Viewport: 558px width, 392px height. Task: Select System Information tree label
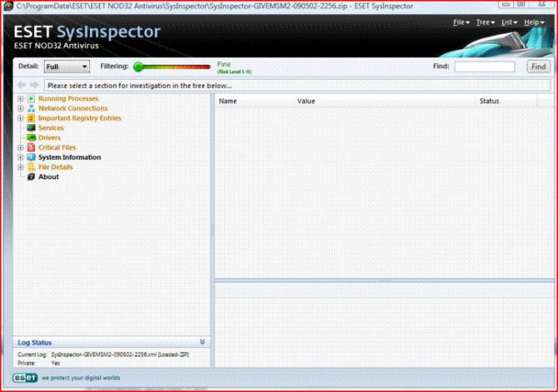[69, 157]
